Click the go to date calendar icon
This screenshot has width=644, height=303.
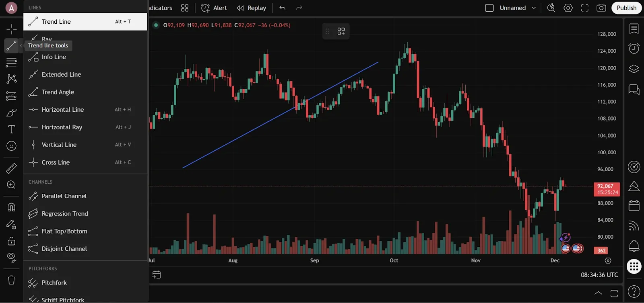pyautogui.click(x=157, y=275)
